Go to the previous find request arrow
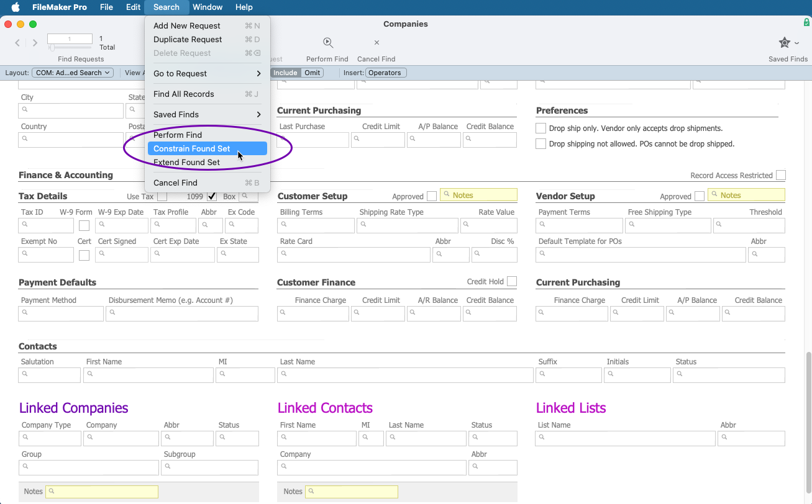Screen dimensions: 812x504 pos(17,43)
